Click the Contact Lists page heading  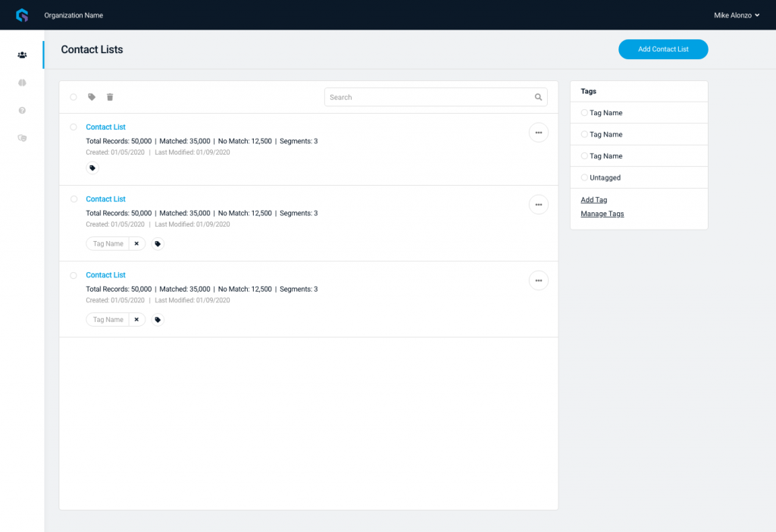click(x=92, y=49)
